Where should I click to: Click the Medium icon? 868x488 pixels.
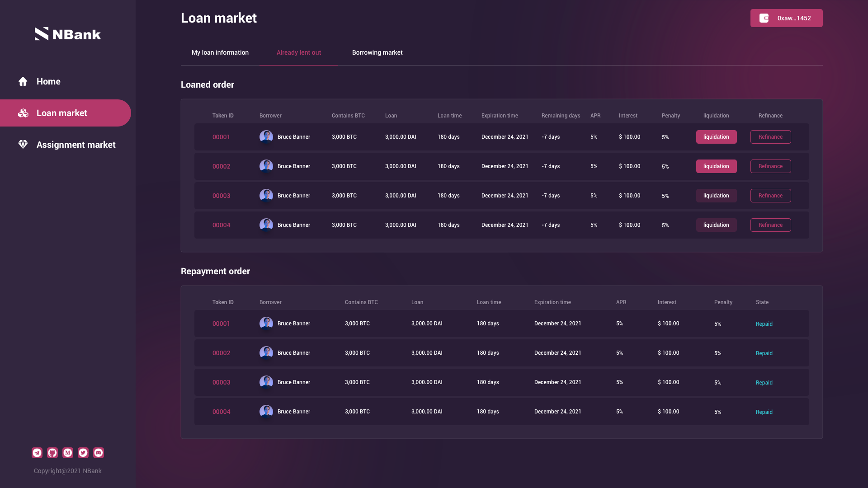68,453
